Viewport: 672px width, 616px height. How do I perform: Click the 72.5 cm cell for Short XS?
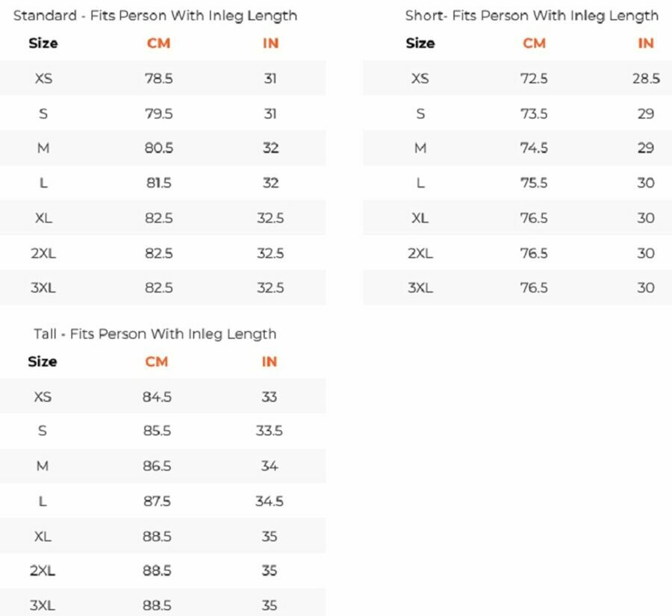[x=534, y=78]
